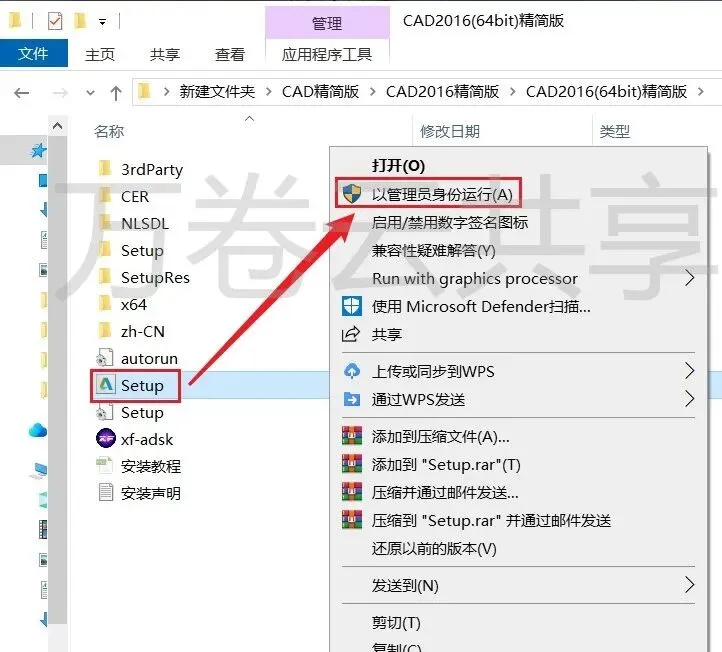Viewport: 722px width, 652px height.
Task: Select the Setup folder row
Action: tap(142, 251)
